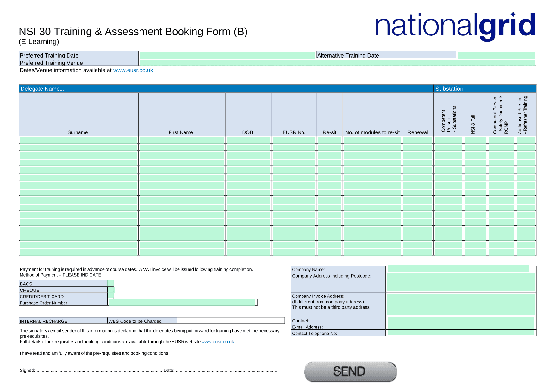Click the Alternative Training Date field

coord(496,55)
